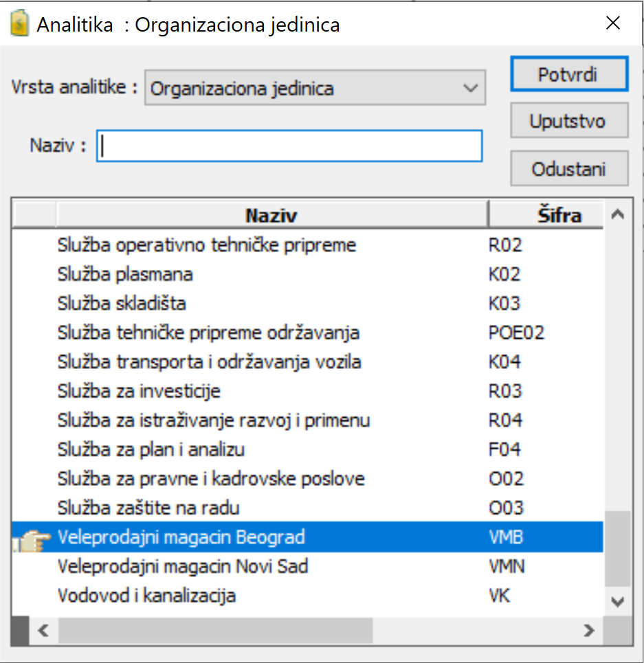Viewport: 644px width, 663px height.
Task: Close the Analitika dialog window
Action: click(613, 24)
